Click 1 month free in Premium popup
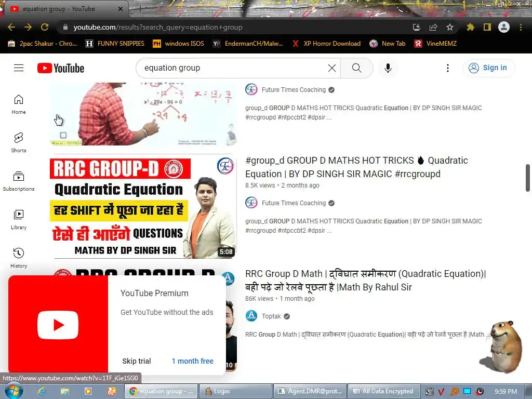This screenshot has height=399, width=532. click(192, 361)
